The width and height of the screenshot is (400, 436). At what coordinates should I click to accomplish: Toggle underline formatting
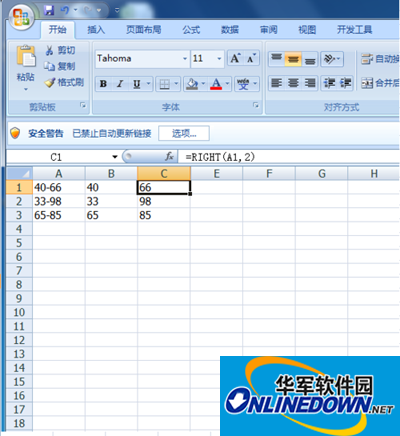click(137, 84)
